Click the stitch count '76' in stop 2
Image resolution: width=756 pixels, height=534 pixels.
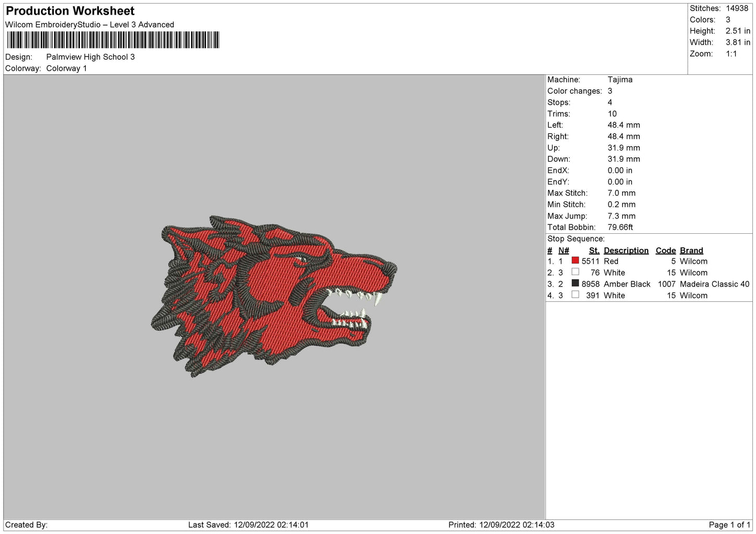click(595, 273)
